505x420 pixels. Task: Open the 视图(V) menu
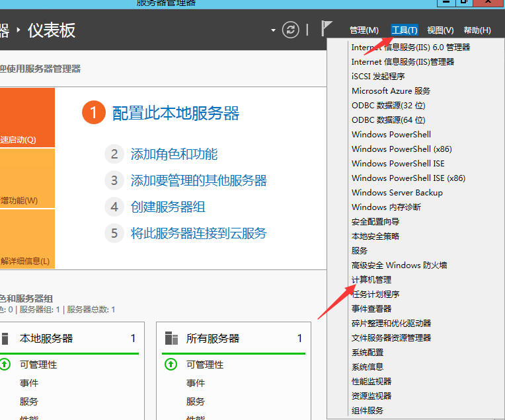(440, 30)
